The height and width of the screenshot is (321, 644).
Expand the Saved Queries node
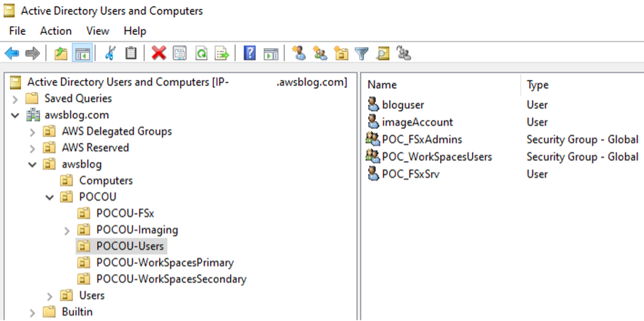tap(15, 99)
